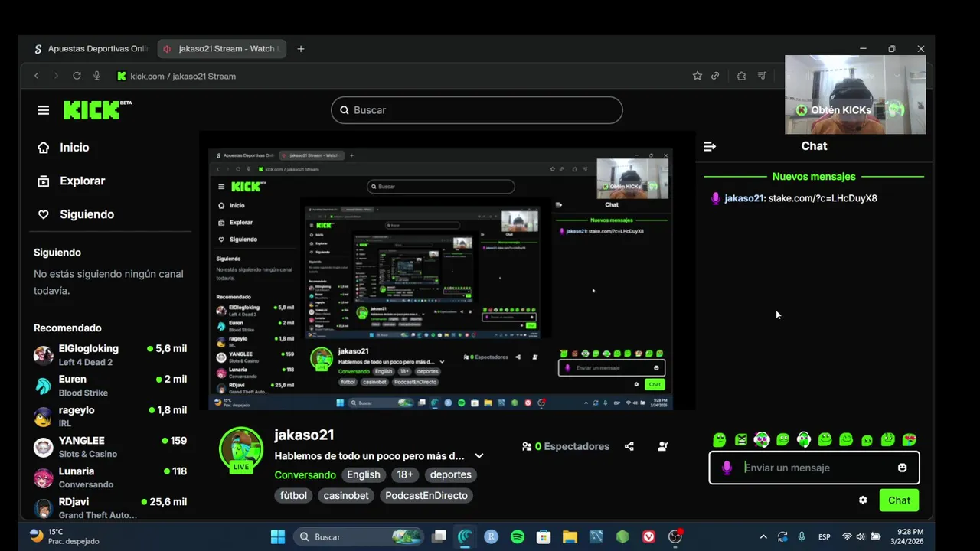Expand the stream title chevron
The width and height of the screenshot is (980, 551).
click(x=479, y=456)
